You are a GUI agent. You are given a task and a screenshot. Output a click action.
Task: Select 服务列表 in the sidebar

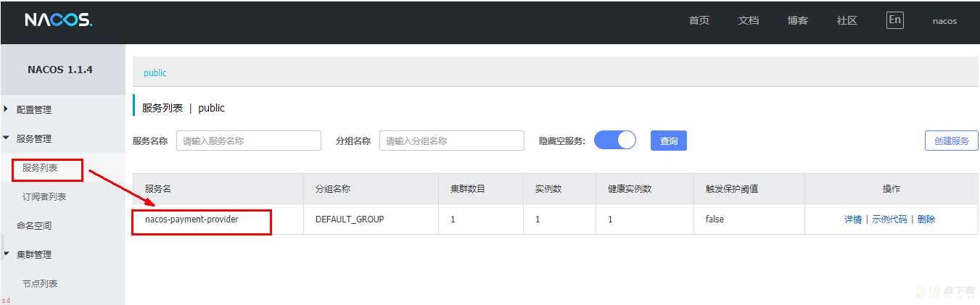click(x=40, y=168)
